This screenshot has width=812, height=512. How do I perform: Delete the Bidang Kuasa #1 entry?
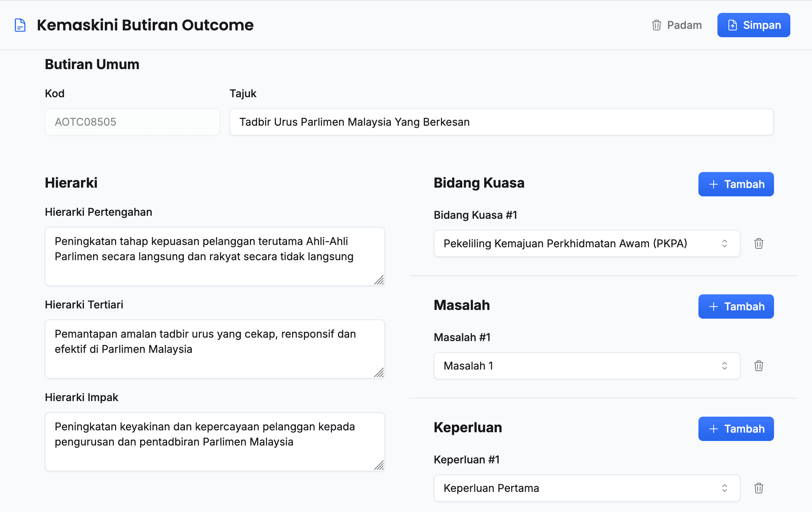tap(758, 243)
